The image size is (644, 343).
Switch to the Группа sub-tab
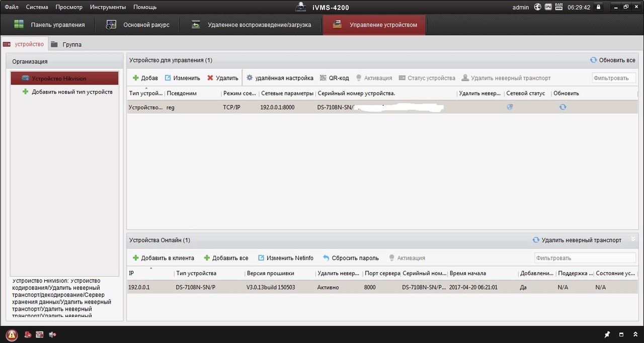(66, 44)
